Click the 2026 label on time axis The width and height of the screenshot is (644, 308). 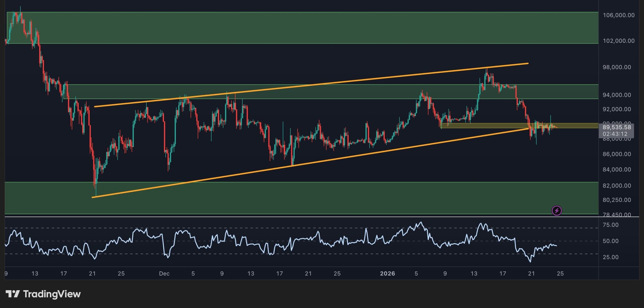coord(388,273)
